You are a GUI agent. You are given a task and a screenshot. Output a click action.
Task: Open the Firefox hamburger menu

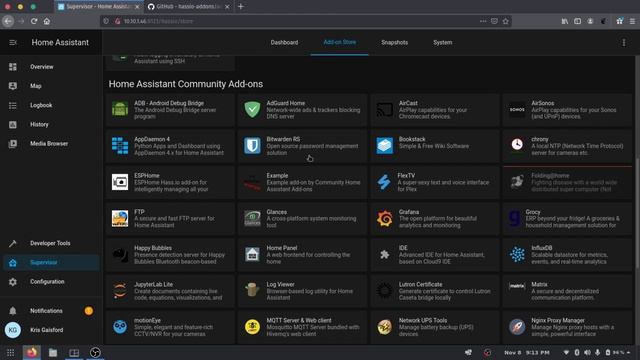[x=632, y=21]
